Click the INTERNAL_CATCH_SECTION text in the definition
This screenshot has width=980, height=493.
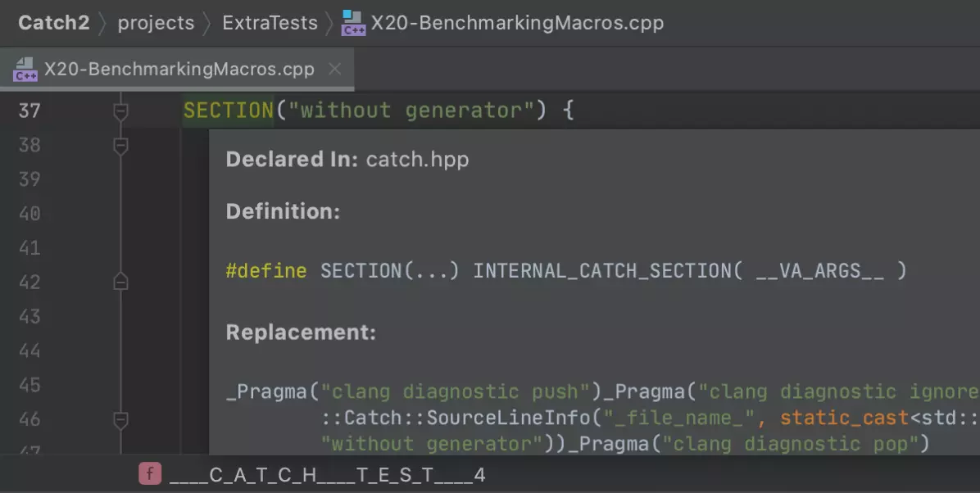click(607, 270)
